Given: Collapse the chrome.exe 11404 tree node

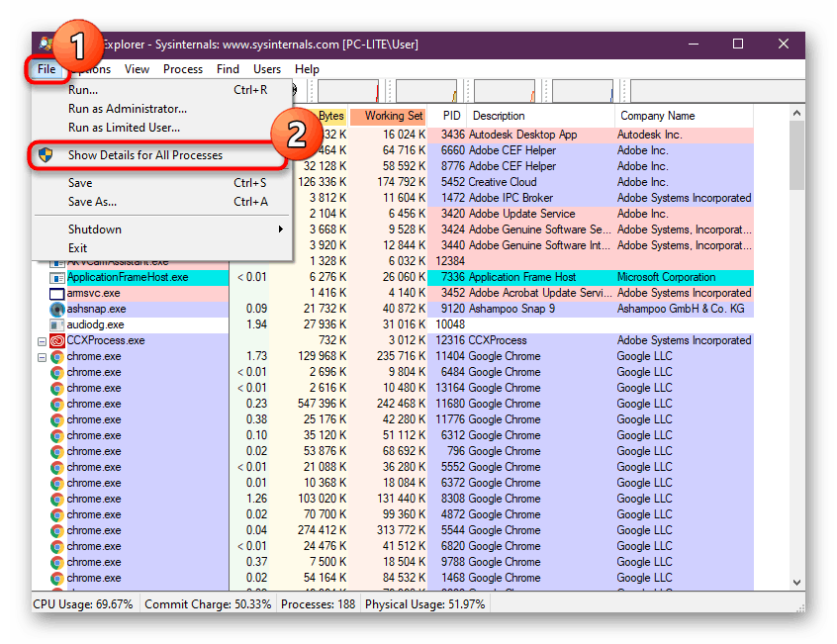Looking at the screenshot, I should pos(42,357).
